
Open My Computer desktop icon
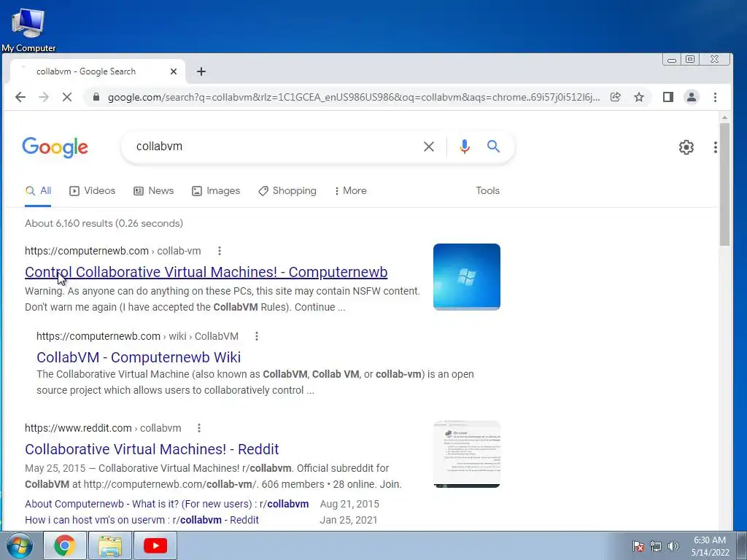click(x=28, y=29)
